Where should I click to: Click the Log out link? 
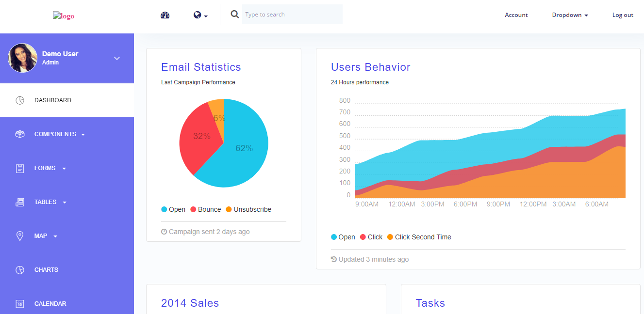pos(623,15)
